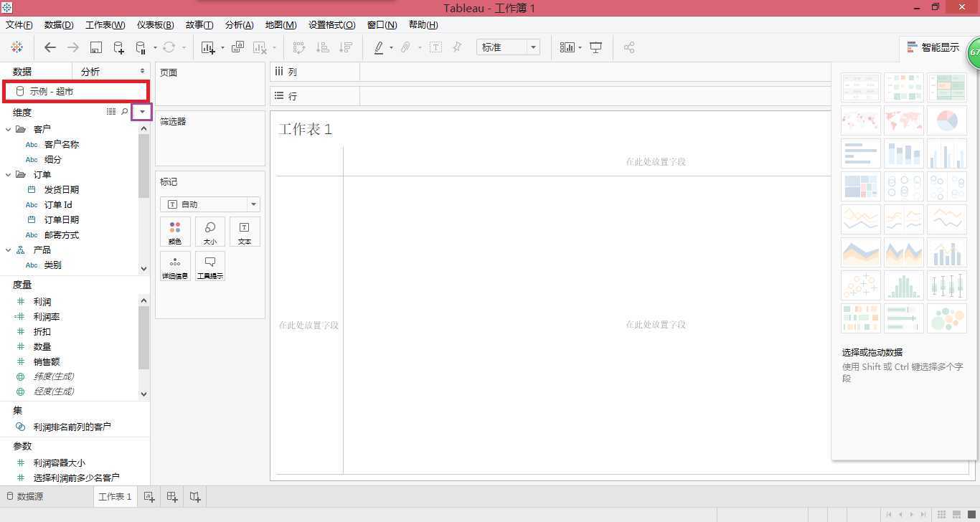This screenshot has width=980, height=522.
Task: Select the 利润排名前列的客户 set
Action: [x=72, y=427]
